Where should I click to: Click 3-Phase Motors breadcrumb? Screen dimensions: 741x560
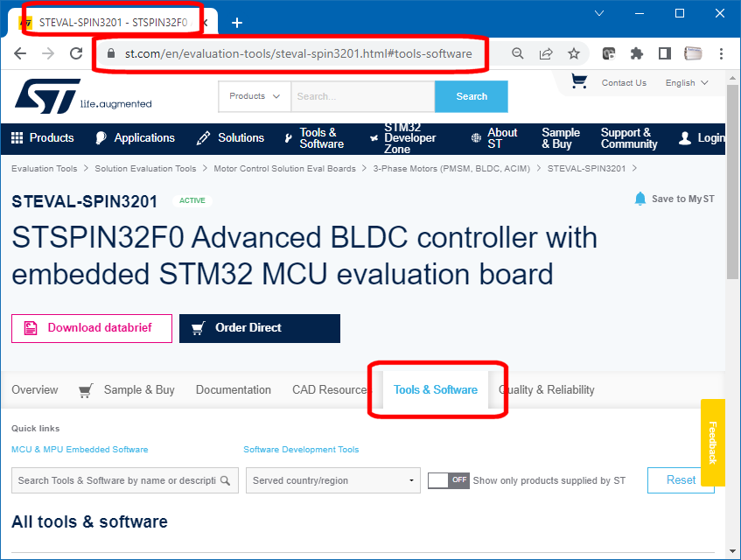pos(451,169)
